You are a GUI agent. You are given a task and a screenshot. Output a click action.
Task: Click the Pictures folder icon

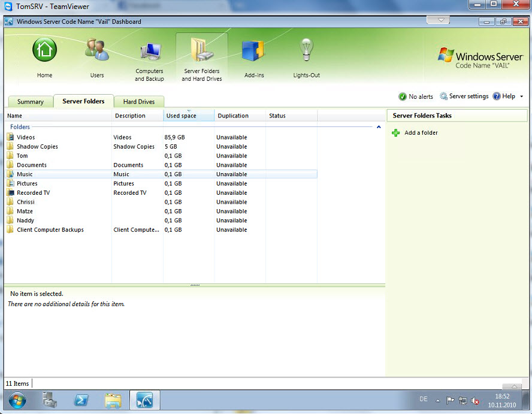11,183
